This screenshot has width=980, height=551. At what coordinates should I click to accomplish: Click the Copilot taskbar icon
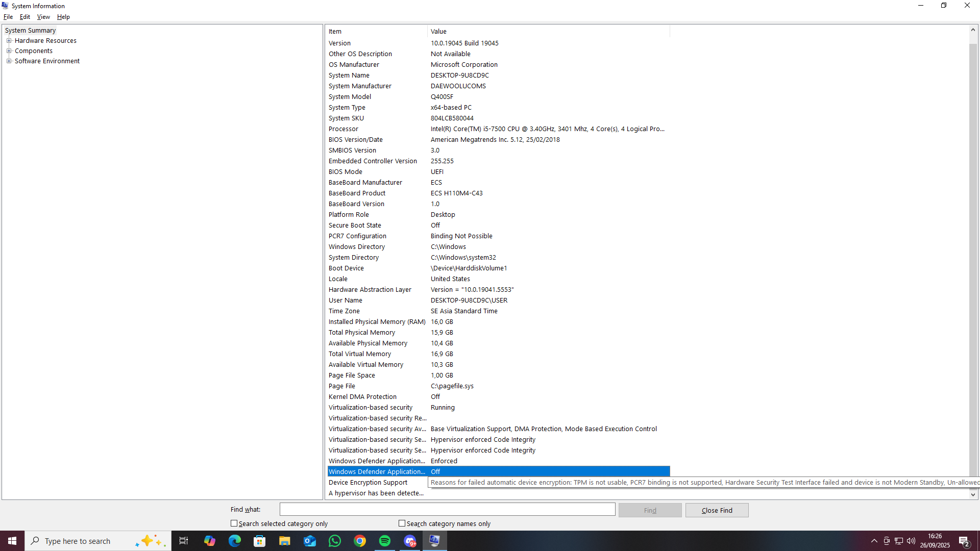[x=210, y=541]
